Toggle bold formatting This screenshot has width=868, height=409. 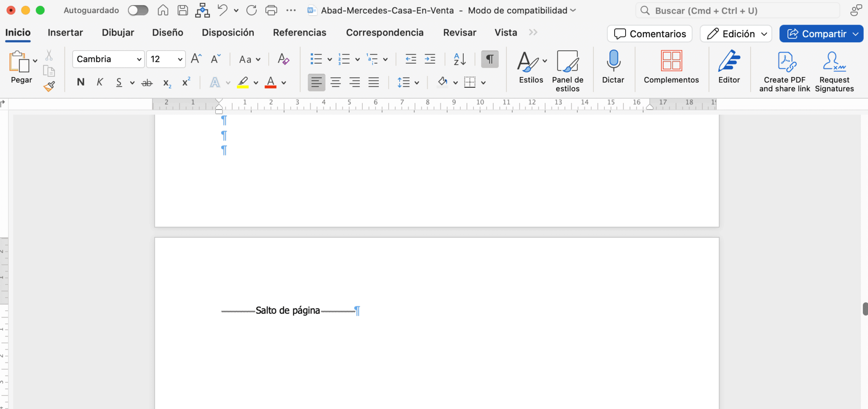pyautogui.click(x=80, y=82)
